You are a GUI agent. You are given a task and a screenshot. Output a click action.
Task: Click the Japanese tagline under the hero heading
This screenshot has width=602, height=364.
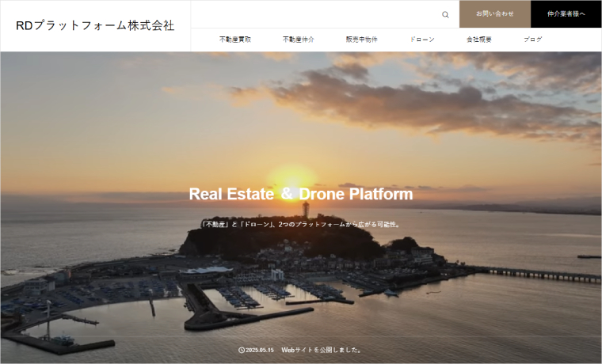coord(301,224)
